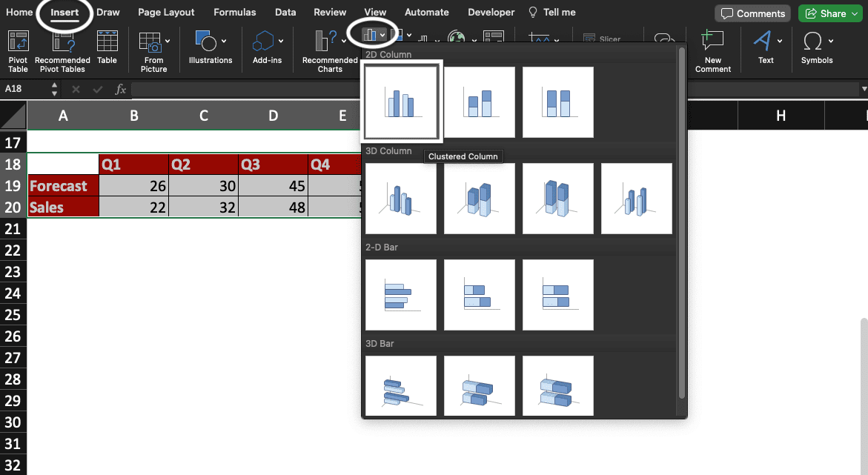Open the Page Layout tab
Image resolution: width=868 pixels, height=475 pixels.
point(166,13)
